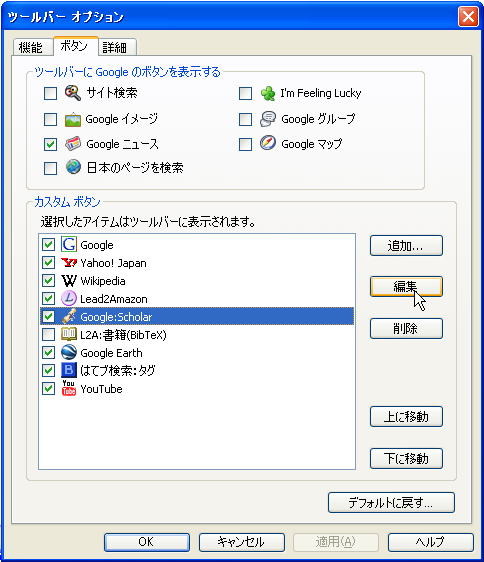Click the 下に移動 button
This screenshot has height=562, width=484.
pyautogui.click(x=406, y=458)
